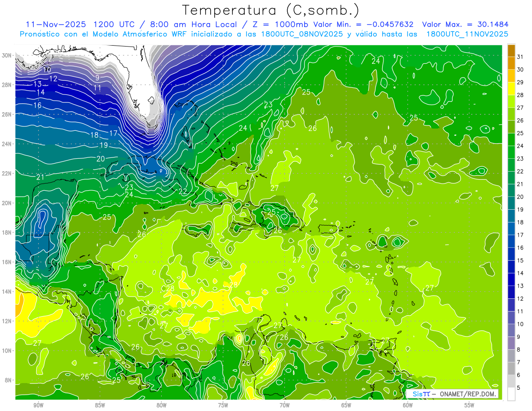Click the "11" contour label on the map
532x411 pixels.
point(98,88)
